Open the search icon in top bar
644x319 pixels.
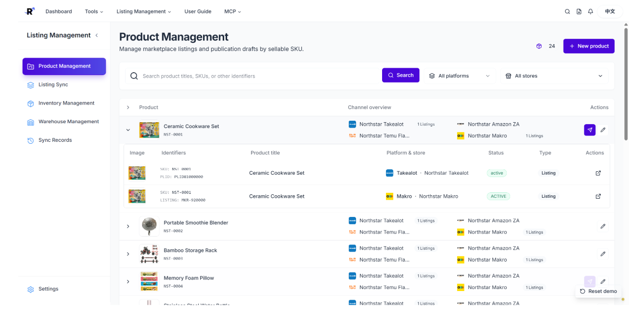click(x=567, y=12)
